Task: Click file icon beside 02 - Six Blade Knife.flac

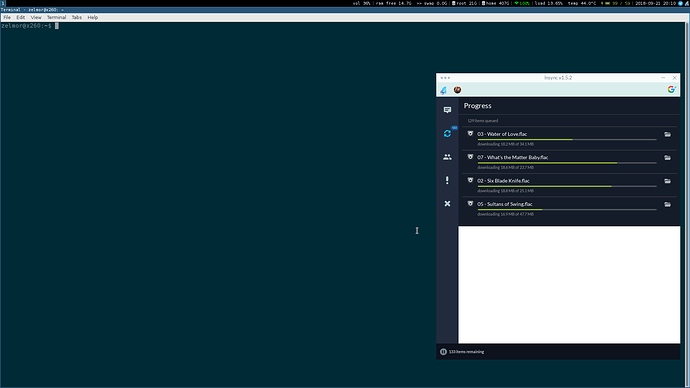Action: [470, 180]
